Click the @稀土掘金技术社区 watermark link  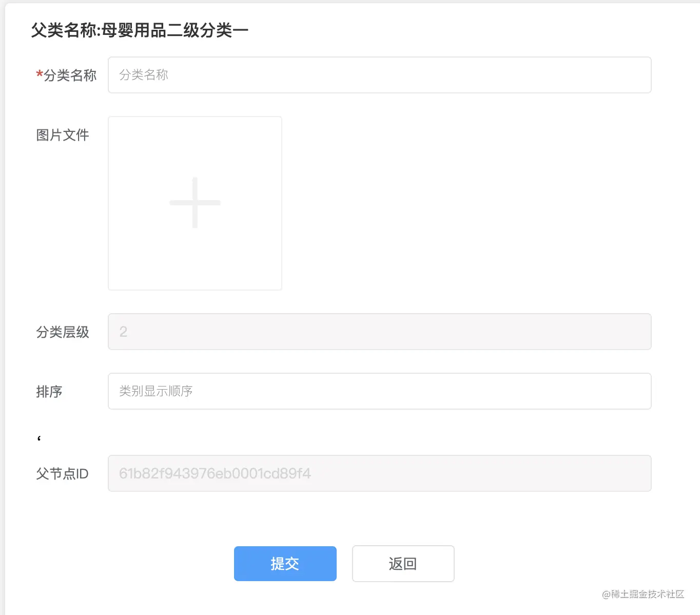click(x=643, y=594)
